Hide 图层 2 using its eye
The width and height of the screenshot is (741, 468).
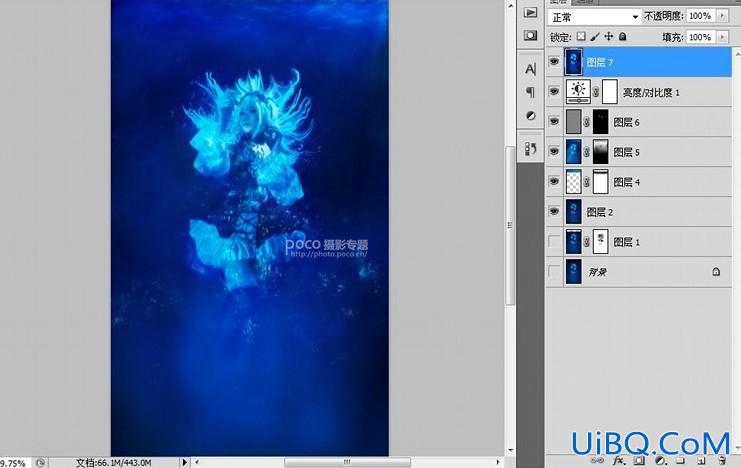pyautogui.click(x=554, y=211)
